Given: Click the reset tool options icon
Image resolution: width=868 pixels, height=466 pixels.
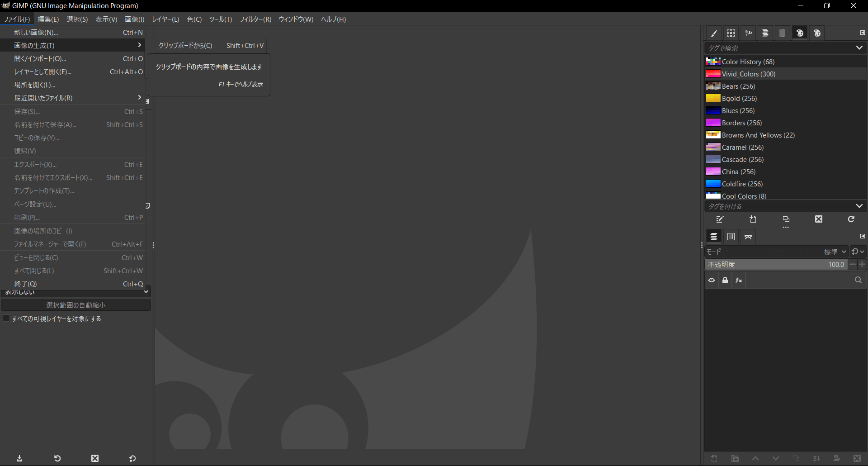Looking at the screenshot, I should click(x=132, y=458).
